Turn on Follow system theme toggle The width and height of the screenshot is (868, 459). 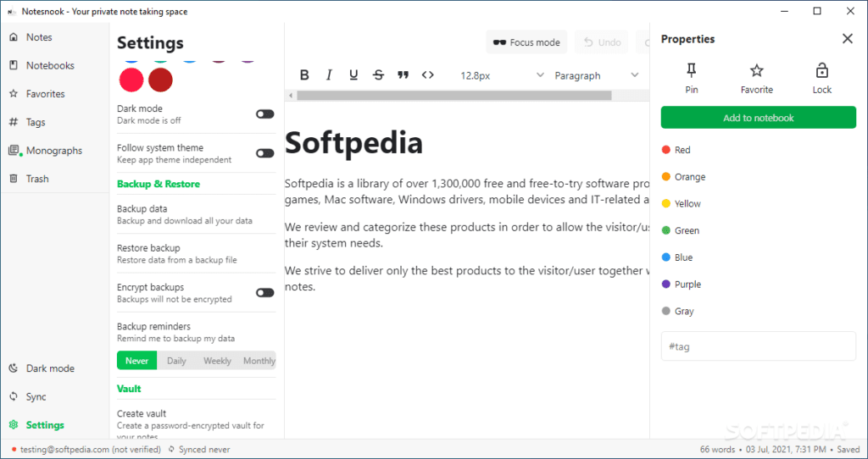(x=265, y=153)
